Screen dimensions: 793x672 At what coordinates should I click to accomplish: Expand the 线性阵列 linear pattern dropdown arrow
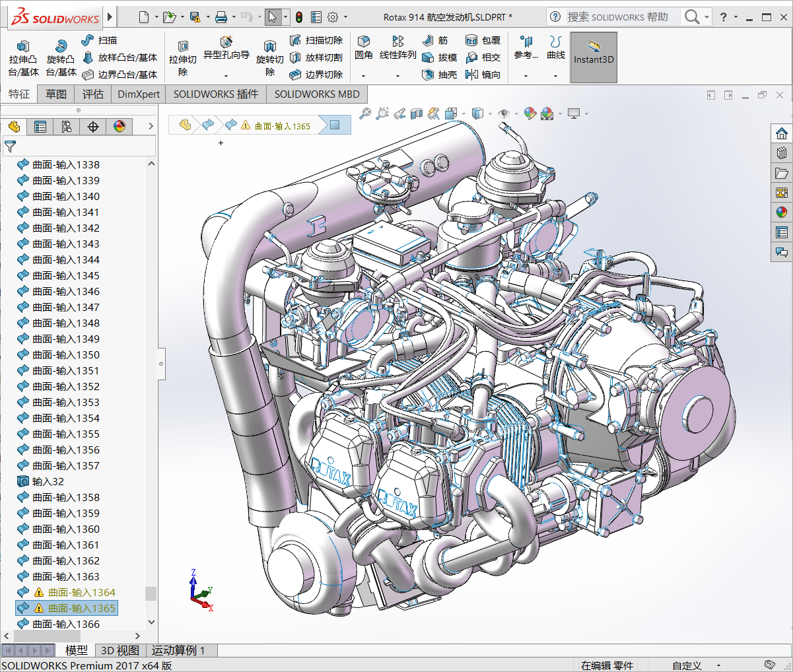[x=397, y=76]
